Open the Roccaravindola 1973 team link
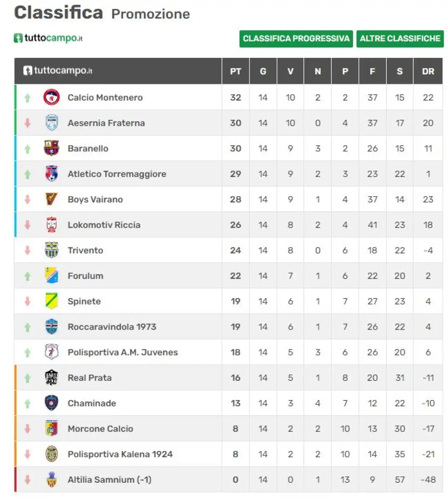The width and height of the screenshot is (448, 502). [112, 327]
